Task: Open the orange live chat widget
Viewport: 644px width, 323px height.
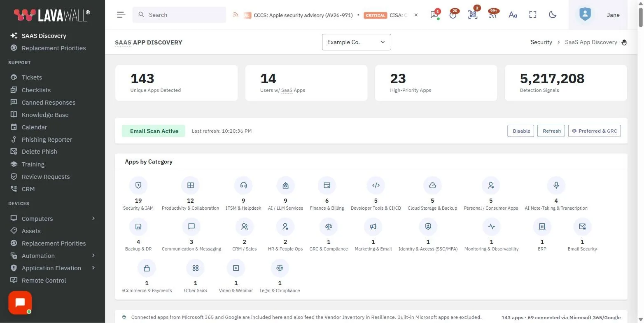Action: coord(20,303)
